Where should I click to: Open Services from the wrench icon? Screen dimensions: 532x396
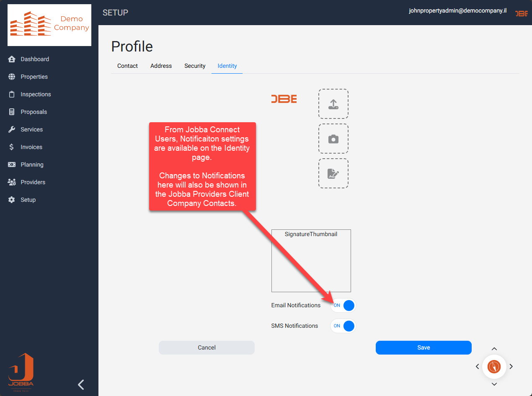click(12, 129)
